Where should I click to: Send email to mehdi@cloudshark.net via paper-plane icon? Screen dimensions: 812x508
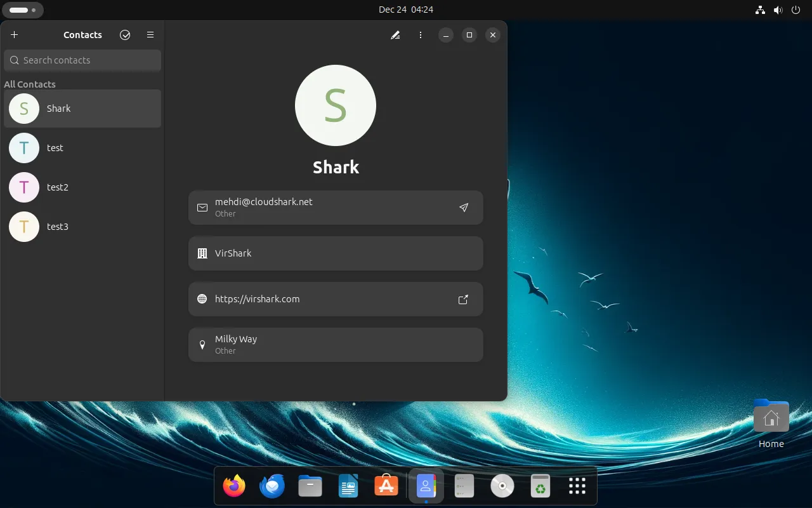pos(464,208)
